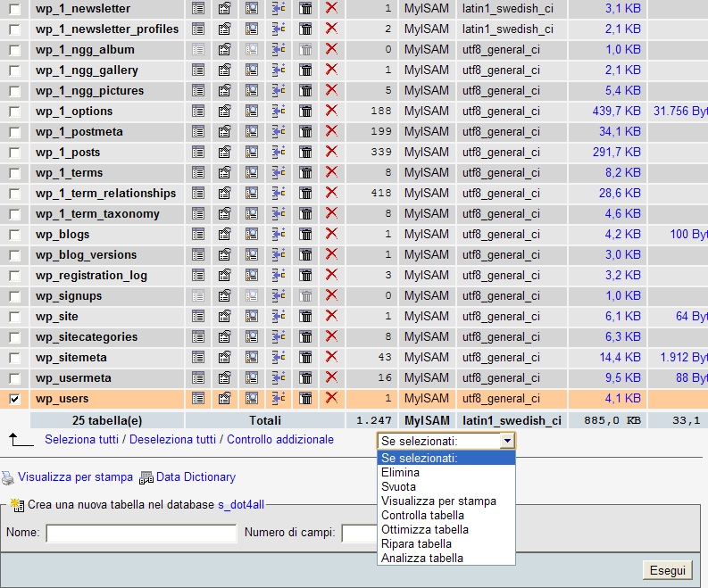Check the wp_sitemeta checkbox

14,358
